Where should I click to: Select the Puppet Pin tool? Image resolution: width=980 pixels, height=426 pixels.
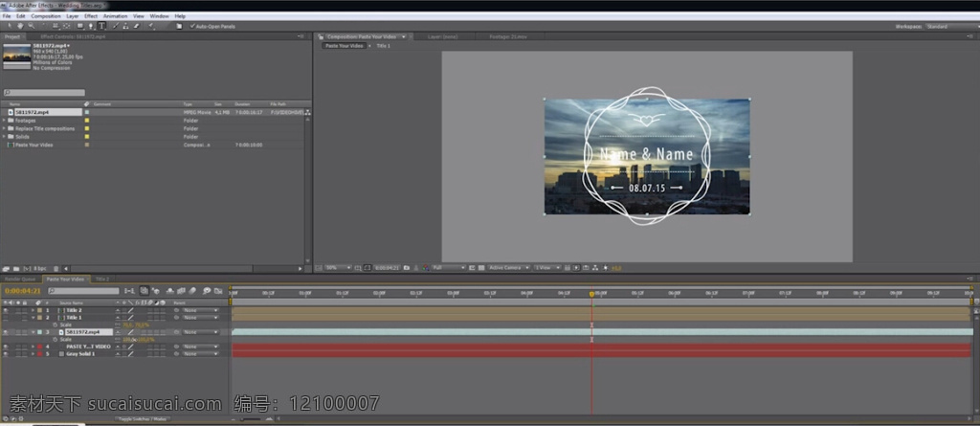[x=150, y=26]
